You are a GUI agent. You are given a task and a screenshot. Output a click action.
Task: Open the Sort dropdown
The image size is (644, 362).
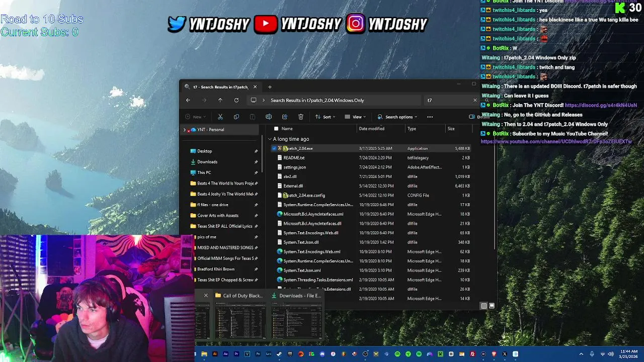326,117
